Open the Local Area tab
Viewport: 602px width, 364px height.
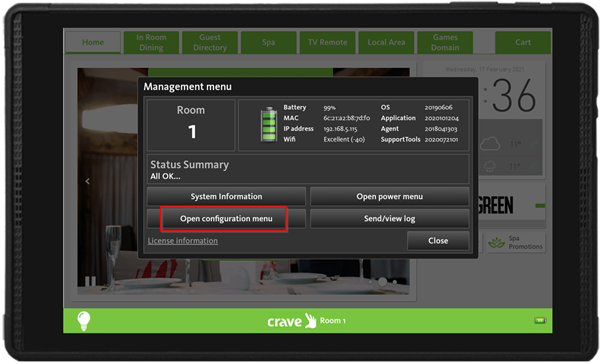[x=386, y=42]
